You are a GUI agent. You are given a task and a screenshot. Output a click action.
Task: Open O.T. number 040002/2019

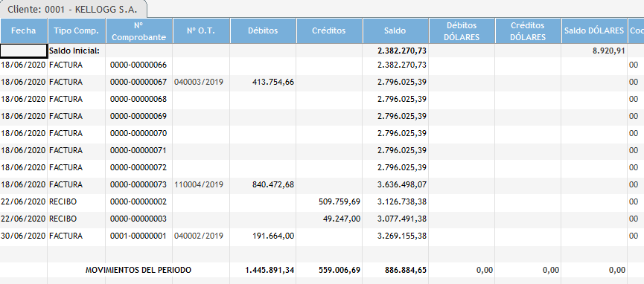click(199, 236)
